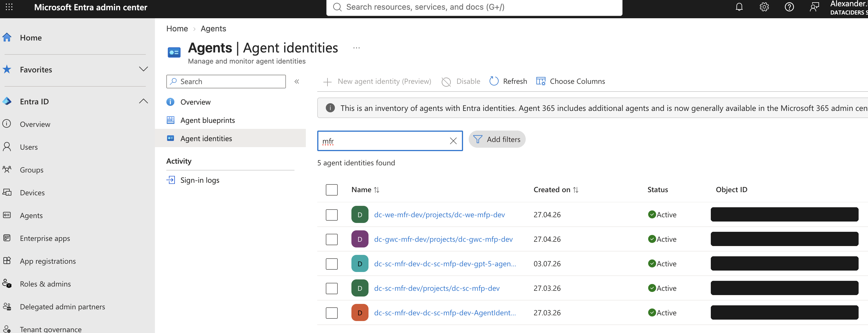Check the box for dc-sc-mfr-dev AgentIdent row
The image size is (868, 333).
pos(331,313)
